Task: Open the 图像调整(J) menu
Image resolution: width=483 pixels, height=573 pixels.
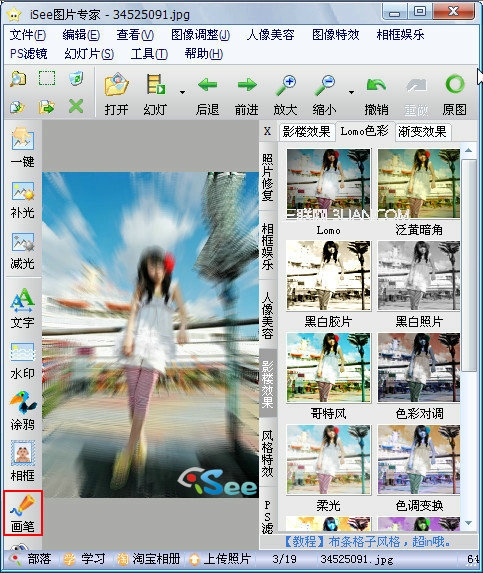Action: click(201, 35)
